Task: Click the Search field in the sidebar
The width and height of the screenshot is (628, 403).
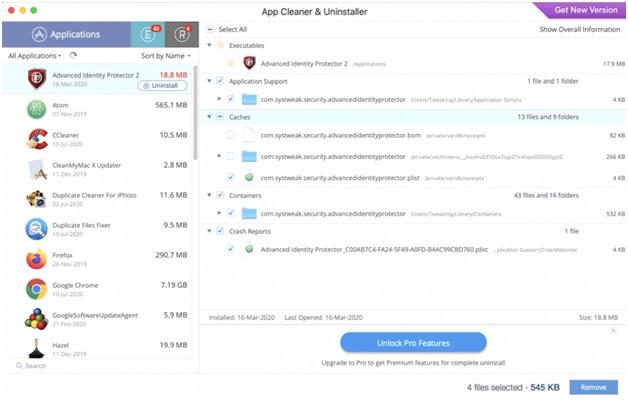Action: [100, 366]
